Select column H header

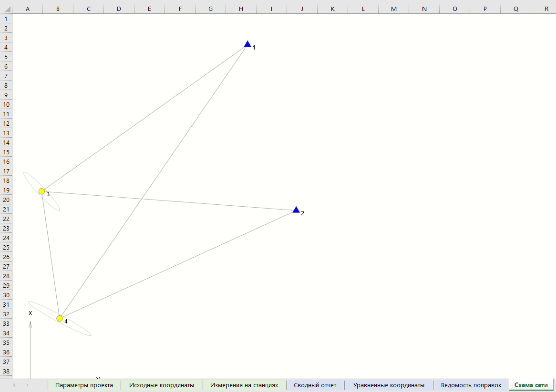[241, 9]
